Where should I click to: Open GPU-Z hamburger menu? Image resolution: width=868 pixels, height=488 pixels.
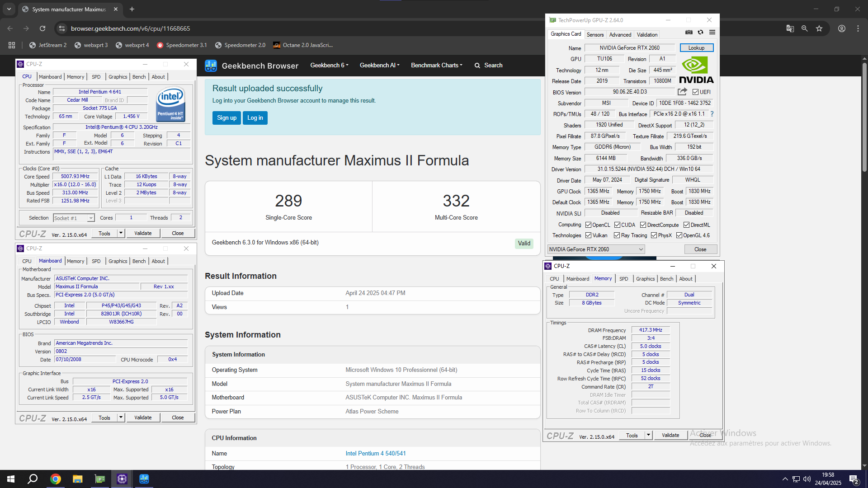[x=712, y=33]
